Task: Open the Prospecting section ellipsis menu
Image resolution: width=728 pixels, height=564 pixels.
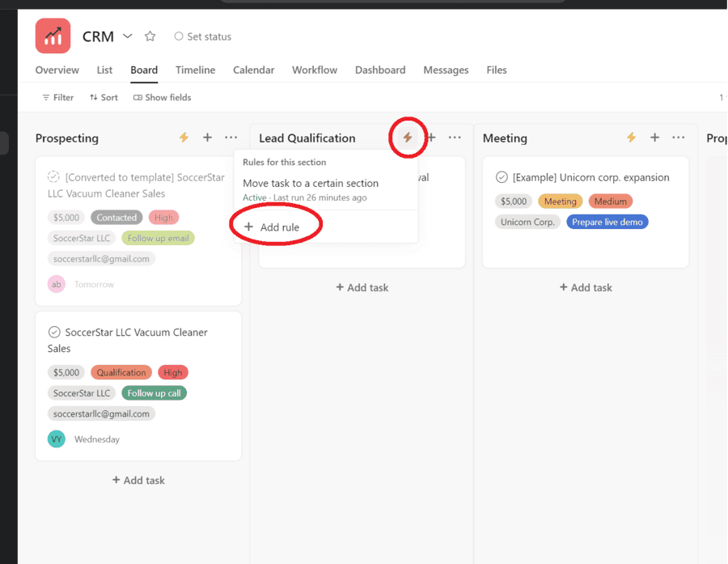Action: [x=231, y=138]
